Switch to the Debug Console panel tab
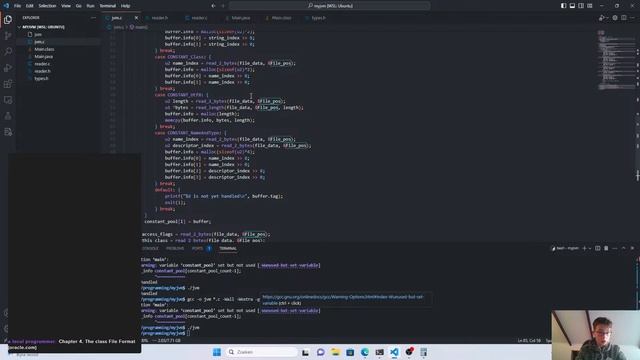 coord(150,248)
